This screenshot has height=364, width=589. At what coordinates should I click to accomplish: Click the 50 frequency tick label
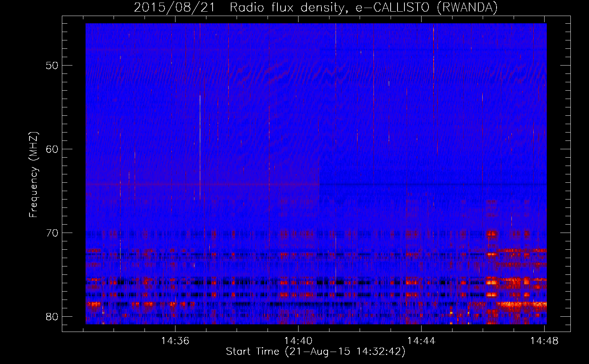52,66
